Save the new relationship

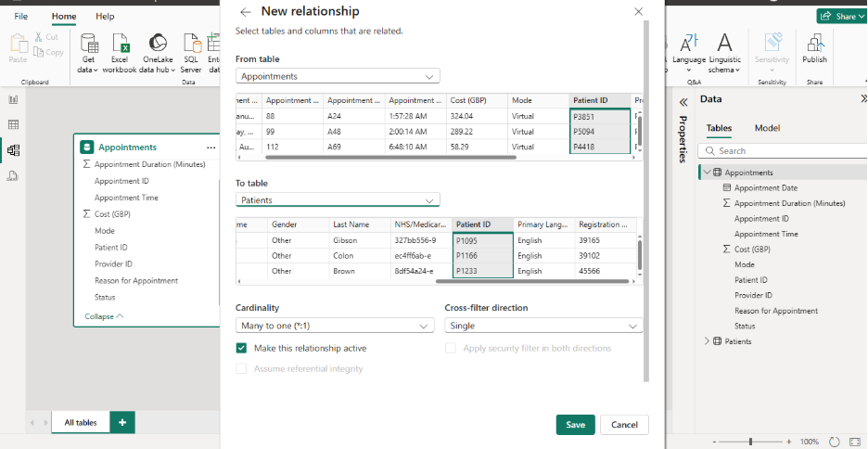(x=576, y=425)
